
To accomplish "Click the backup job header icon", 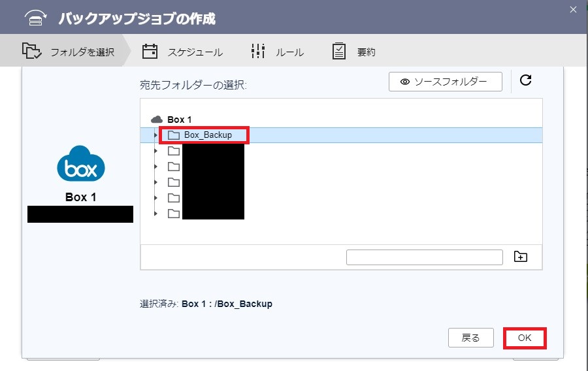I will (36, 18).
